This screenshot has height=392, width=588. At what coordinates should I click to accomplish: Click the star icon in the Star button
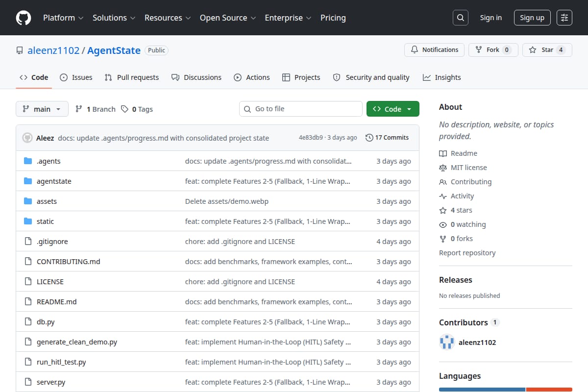[x=533, y=50]
